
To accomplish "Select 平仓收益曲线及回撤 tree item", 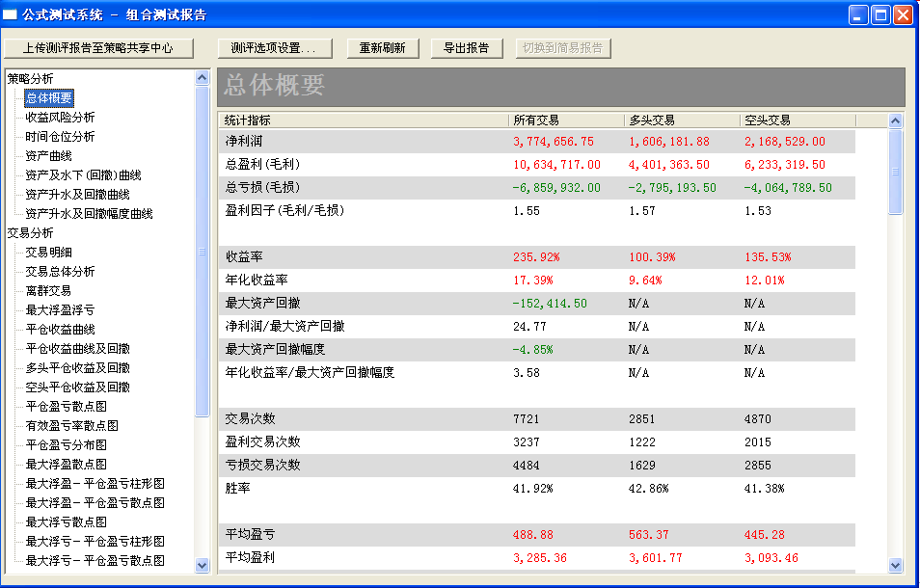I will [x=77, y=349].
